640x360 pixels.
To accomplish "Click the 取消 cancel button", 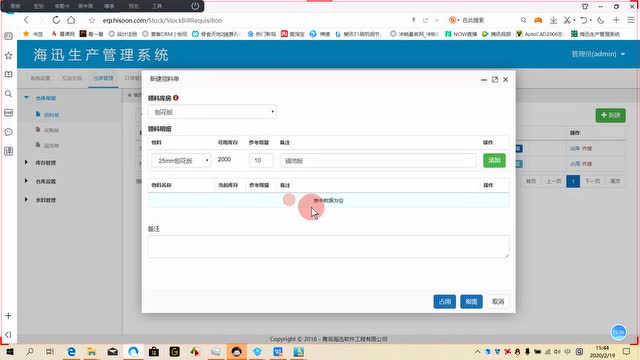I will coord(498,302).
